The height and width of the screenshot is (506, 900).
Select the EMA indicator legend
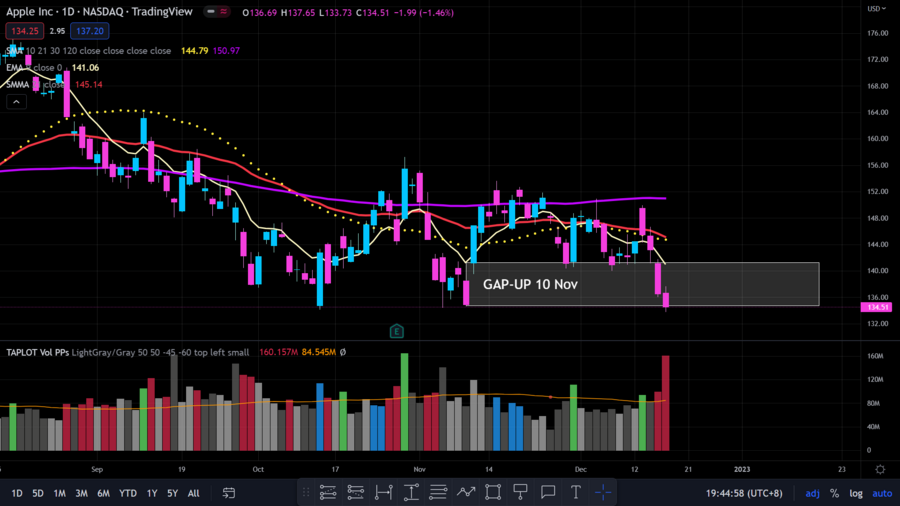[34, 68]
